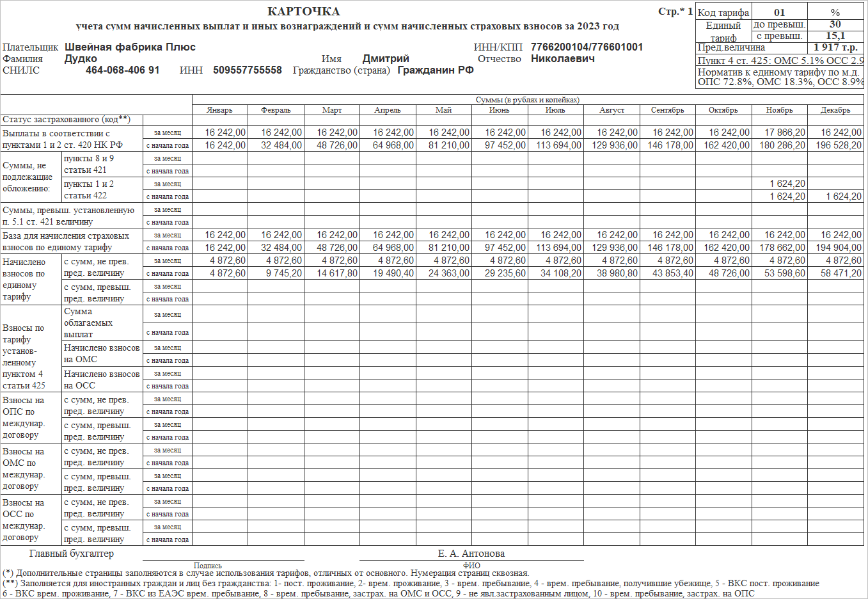Image resolution: width=868 pixels, height=599 pixels.
Task: Select the Начислено взносов на ОМС label
Action: click(102, 354)
